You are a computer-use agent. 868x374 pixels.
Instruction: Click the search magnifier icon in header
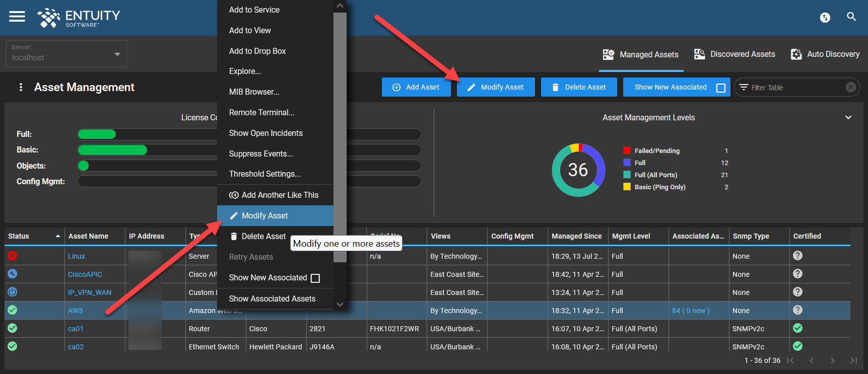point(851,17)
